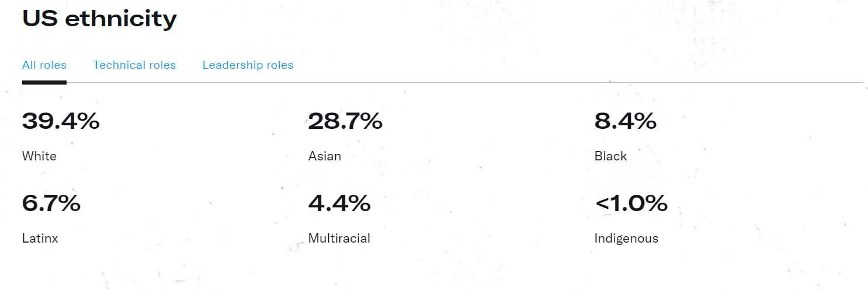Select the All roles tab

click(x=44, y=65)
